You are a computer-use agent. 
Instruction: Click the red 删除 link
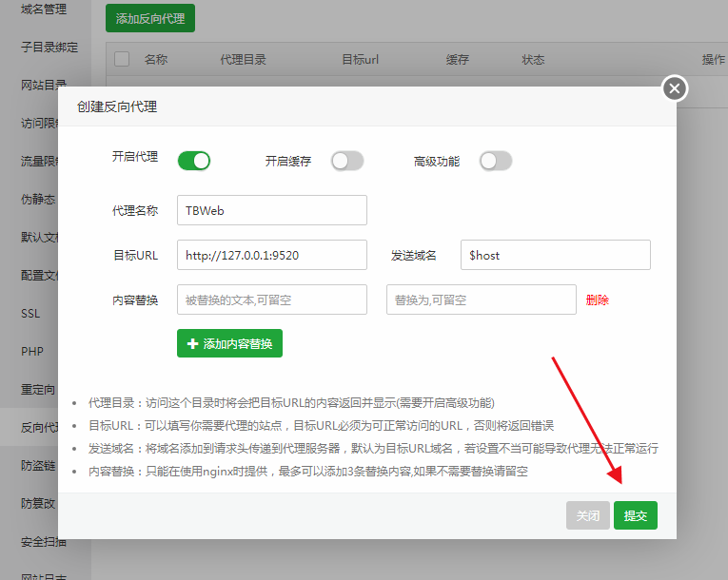click(x=598, y=300)
